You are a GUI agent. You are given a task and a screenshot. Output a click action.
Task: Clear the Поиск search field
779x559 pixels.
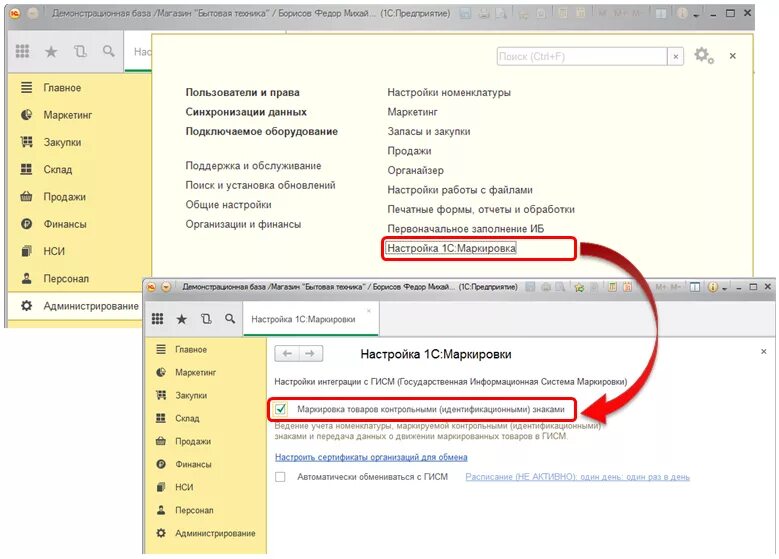click(676, 57)
